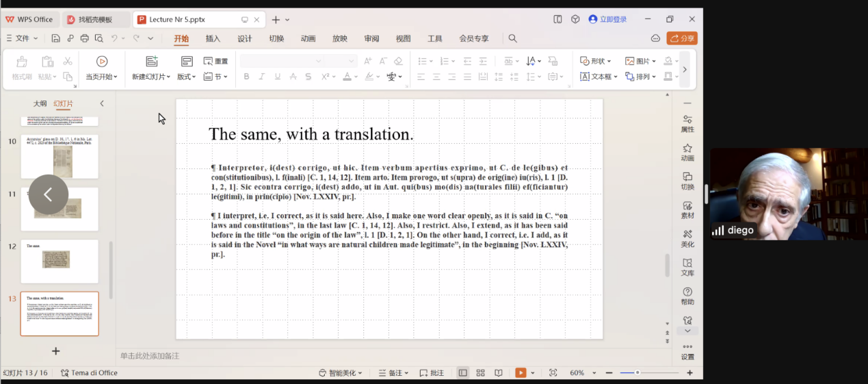Open the 属性 properties side panel
The image size is (868, 384).
687,123
